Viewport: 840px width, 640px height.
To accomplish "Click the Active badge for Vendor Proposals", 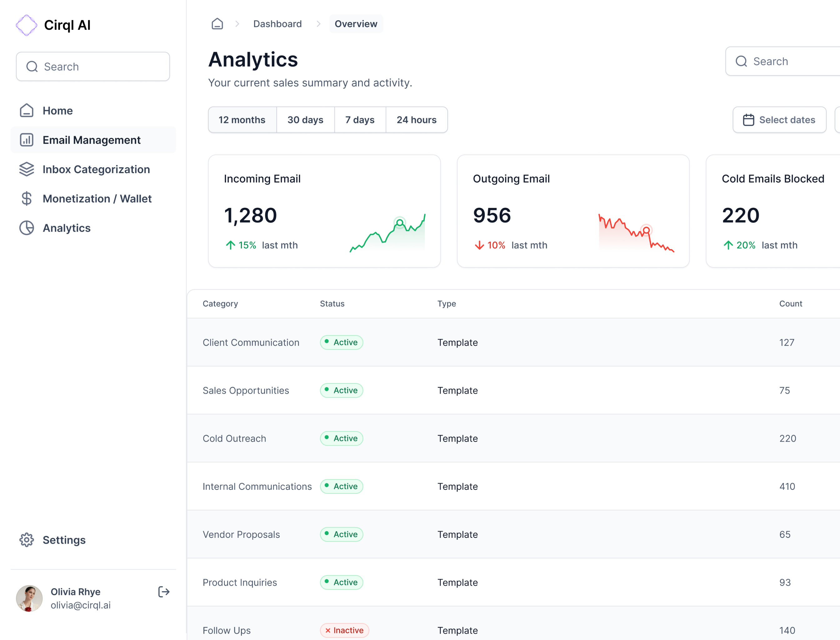I will pos(341,534).
